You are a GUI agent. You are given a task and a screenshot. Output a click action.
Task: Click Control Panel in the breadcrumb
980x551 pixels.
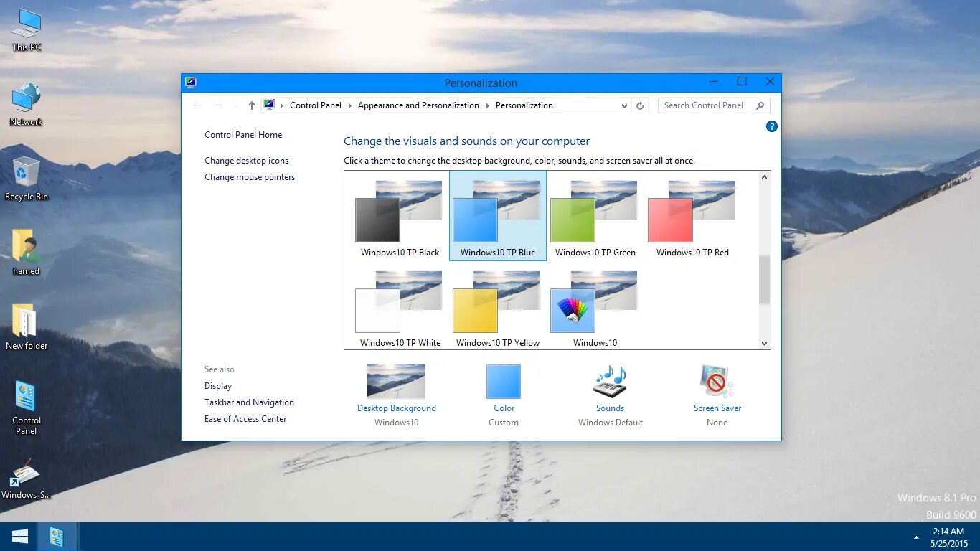tap(316, 105)
